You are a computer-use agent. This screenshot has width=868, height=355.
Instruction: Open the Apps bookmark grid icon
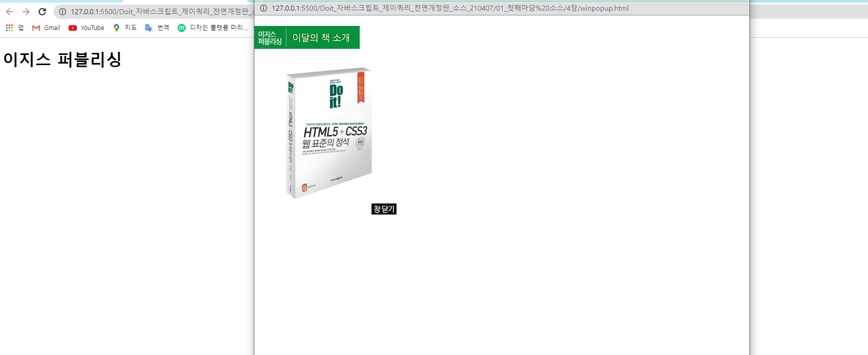coord(10,28)
